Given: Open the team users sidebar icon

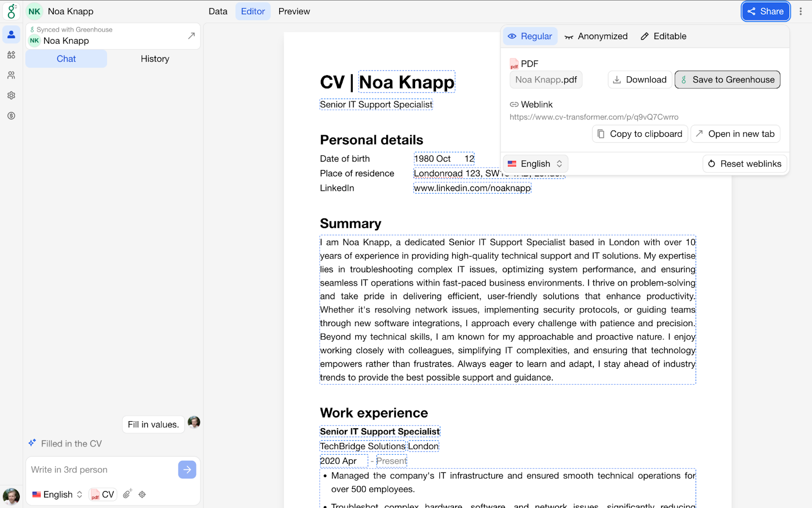Looking at the screenshot, I should coord(11,75).
